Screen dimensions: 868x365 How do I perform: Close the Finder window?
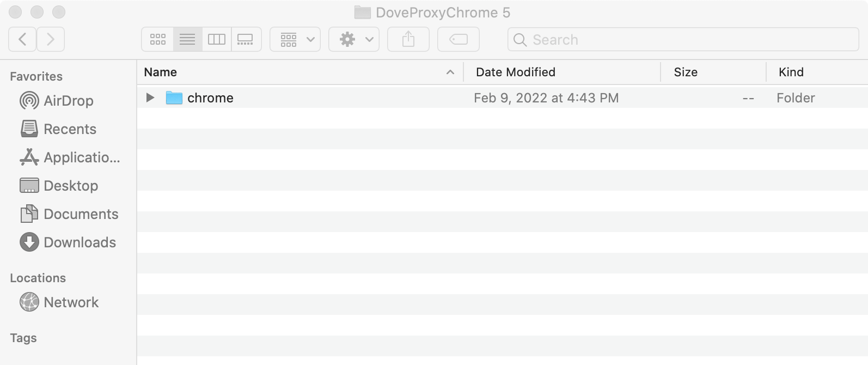(x=15, y=12)
